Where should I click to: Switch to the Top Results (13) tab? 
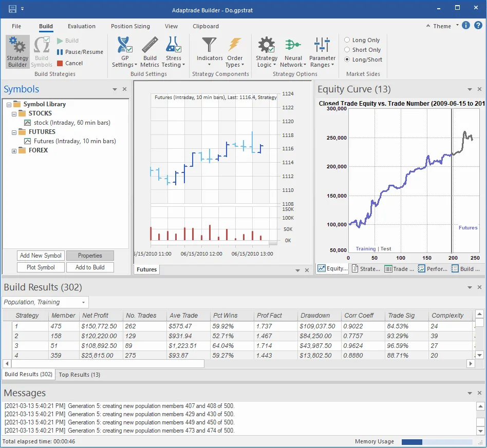(x=80, y=375)
